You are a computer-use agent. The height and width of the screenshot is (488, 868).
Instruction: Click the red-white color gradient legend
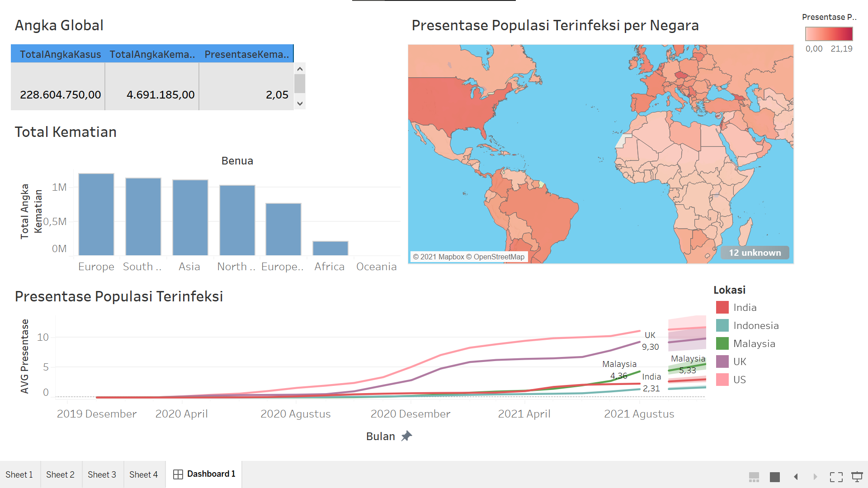pyautogui.click(x=830, y=33)
